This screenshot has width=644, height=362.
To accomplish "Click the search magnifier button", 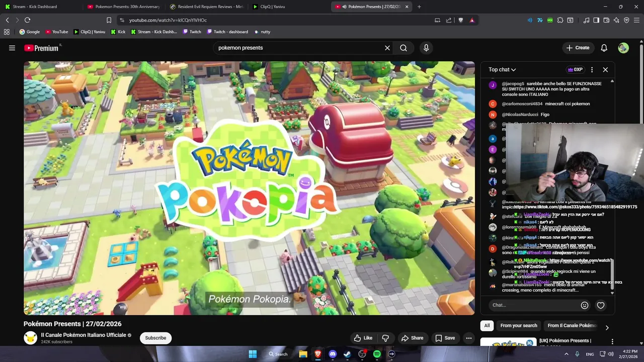I will point(404,48).
